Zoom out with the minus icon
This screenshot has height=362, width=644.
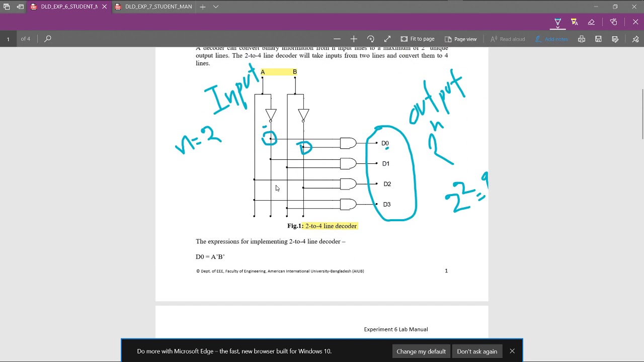pos(337,39)
